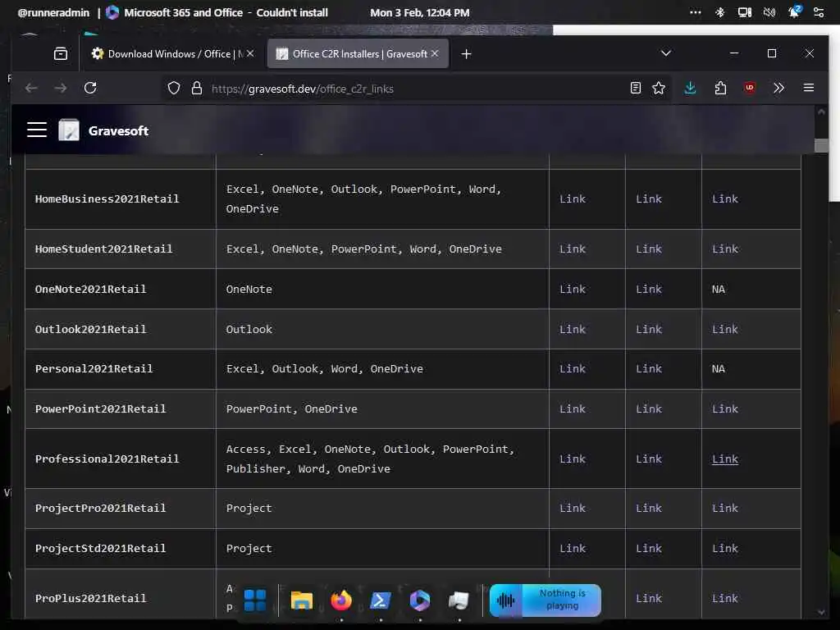Image resolution: width=840 pixels, height=630 pixels.
Task: Select Office C2R Installers Gravesoft tab
Action: (358, 53)
